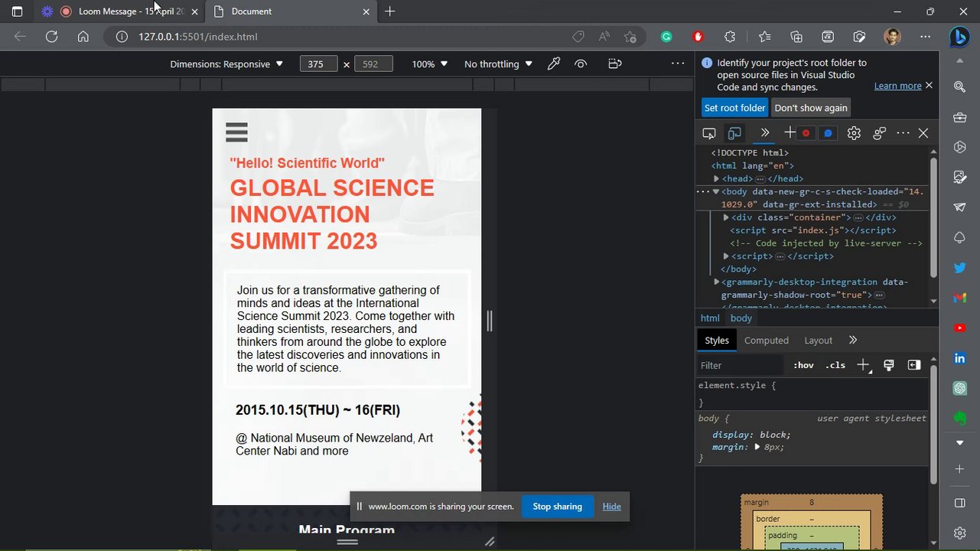
Task: Open the Dimensions: Responsive dropdown
Action: click(226, 64)
